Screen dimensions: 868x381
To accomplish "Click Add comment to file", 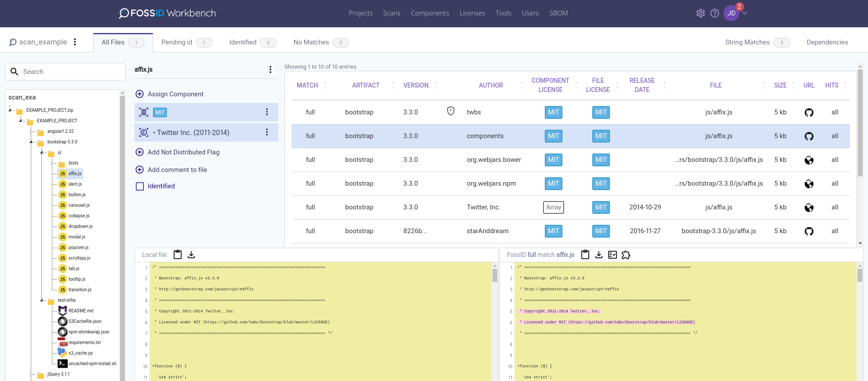I will click(177, 170).
